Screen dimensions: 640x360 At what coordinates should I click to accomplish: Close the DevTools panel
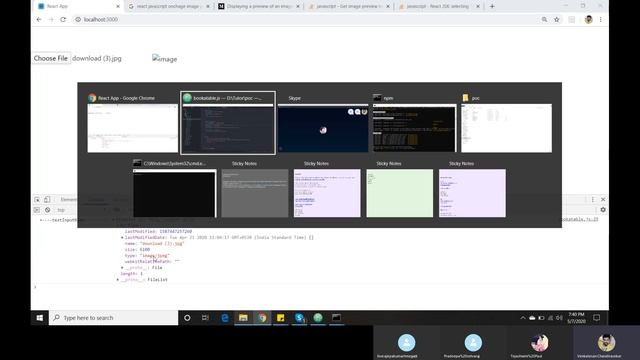[603, 200]
